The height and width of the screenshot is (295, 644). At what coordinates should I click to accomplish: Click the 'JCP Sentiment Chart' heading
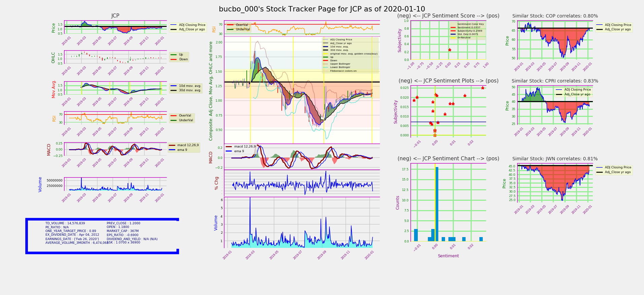point(448,159)
